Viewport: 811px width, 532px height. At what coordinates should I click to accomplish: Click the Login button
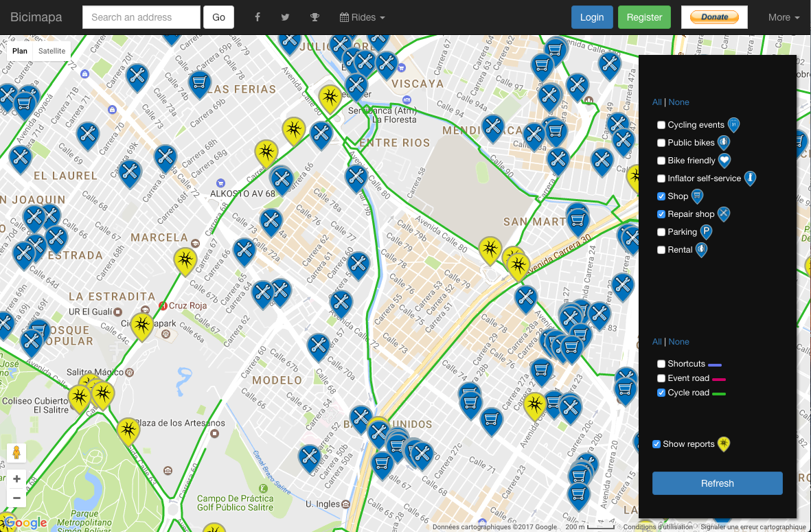coord(592,17)
